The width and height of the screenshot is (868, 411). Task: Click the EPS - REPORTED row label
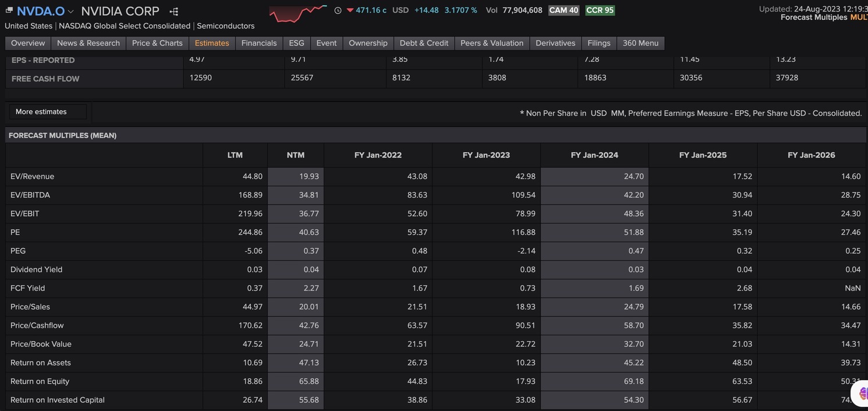tap(43, 60)
